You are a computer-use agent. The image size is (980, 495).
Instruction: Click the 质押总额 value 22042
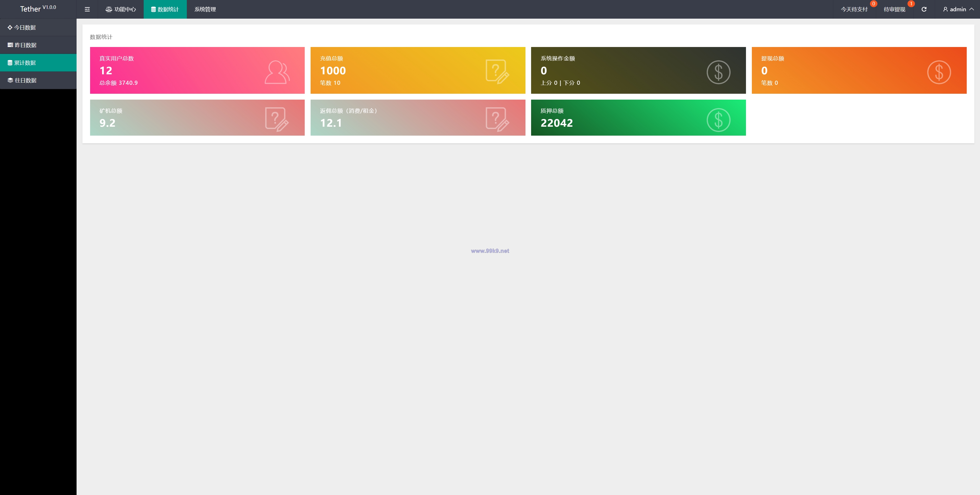(x=557, y=123)
